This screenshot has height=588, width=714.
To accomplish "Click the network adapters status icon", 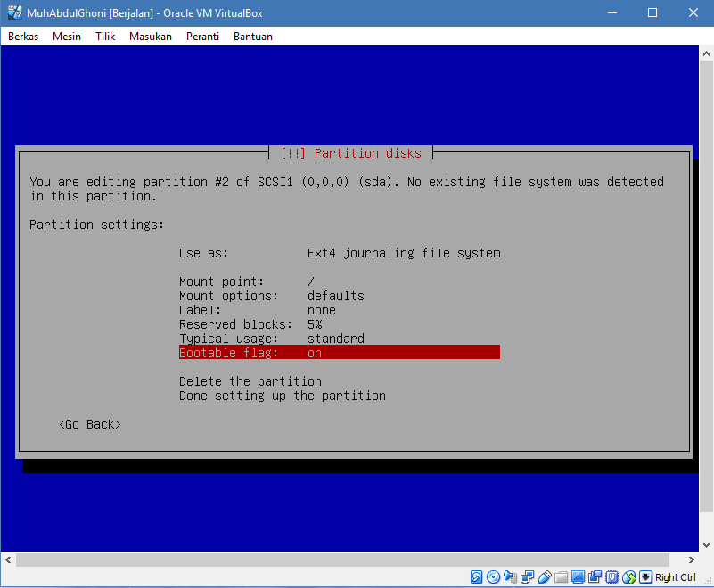I will pyautogui.click(x=528, y=577).
